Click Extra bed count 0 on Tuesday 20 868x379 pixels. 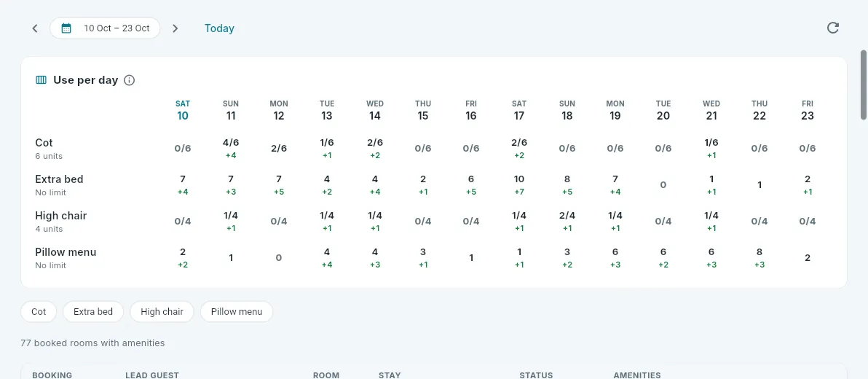click(x=663, y=185)
